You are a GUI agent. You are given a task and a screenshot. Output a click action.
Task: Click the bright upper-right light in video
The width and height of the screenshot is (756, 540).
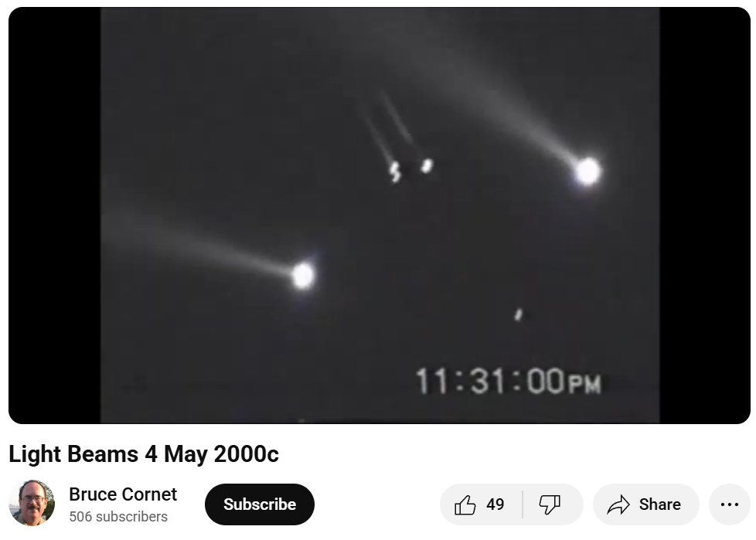(x=587, y=172)
